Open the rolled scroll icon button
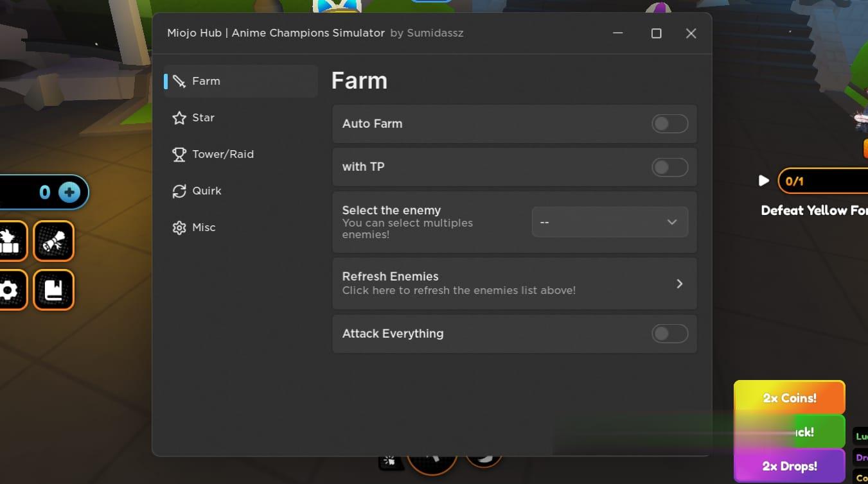 click(x=53, y=241)
